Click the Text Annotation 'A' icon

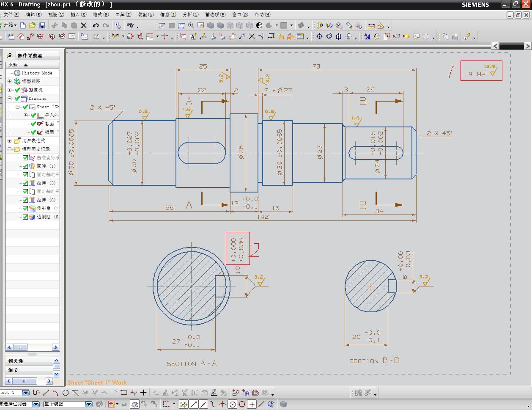click(x=193, y=37)
